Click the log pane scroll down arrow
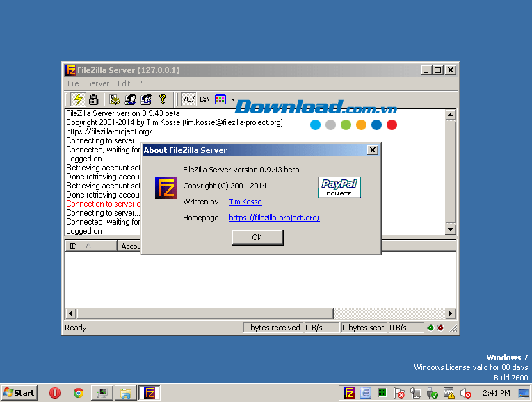532x402 pixels. 450,230
